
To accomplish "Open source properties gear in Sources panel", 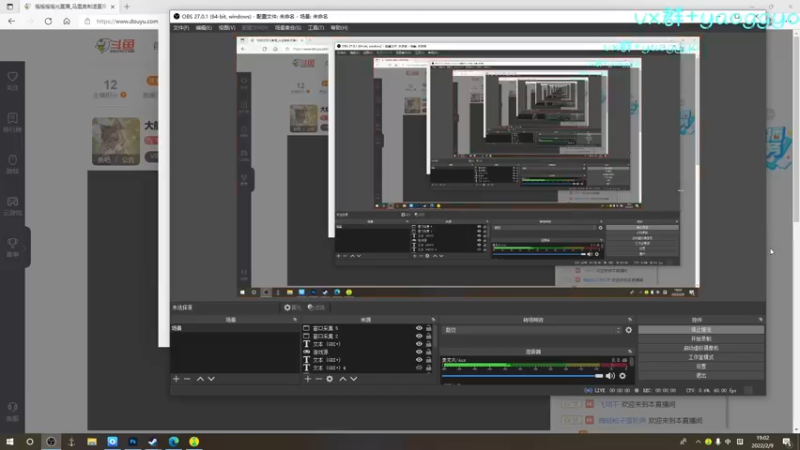I will click(330, 379).
